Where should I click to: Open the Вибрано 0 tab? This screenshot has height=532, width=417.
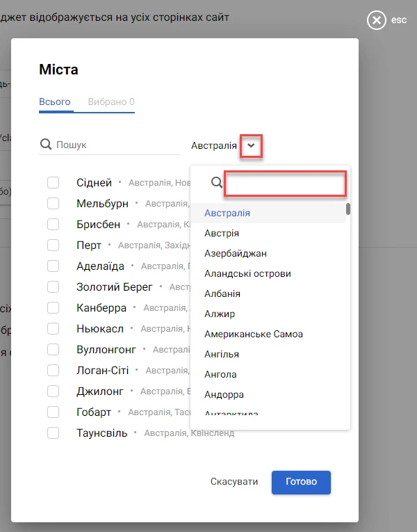click(111, 102)
